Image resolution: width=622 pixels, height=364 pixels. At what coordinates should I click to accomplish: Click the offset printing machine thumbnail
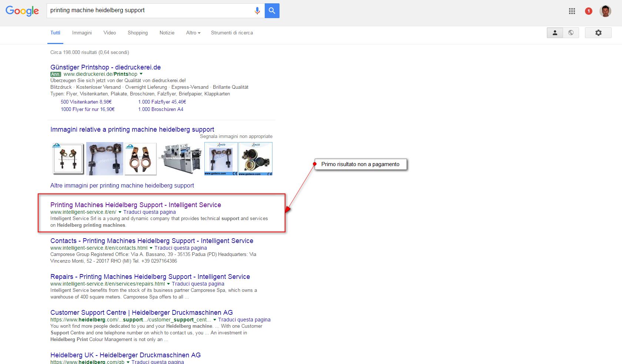(180, 159)
